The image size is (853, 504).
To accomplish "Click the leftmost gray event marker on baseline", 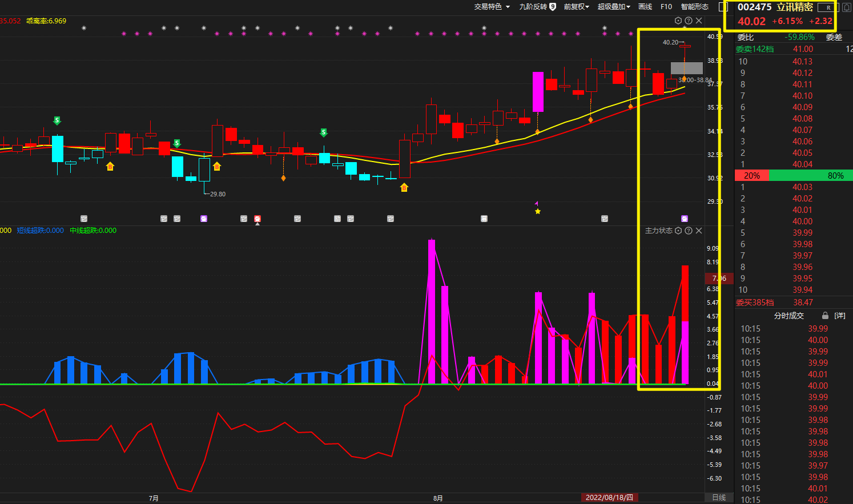I will click(x=84, y=219).
